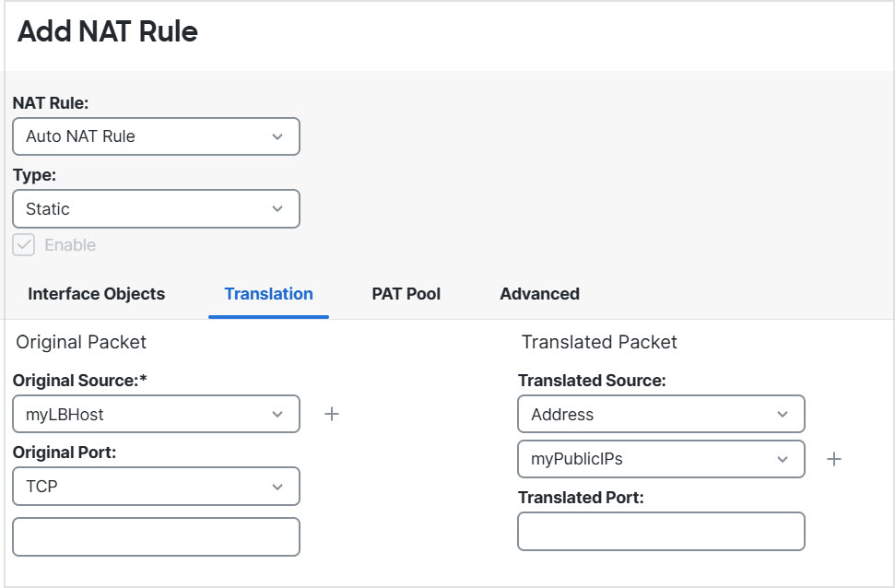Click chevron arrow in NAT Rule box
The width and height of the screenshot is (895, 588).
[277, 136]
